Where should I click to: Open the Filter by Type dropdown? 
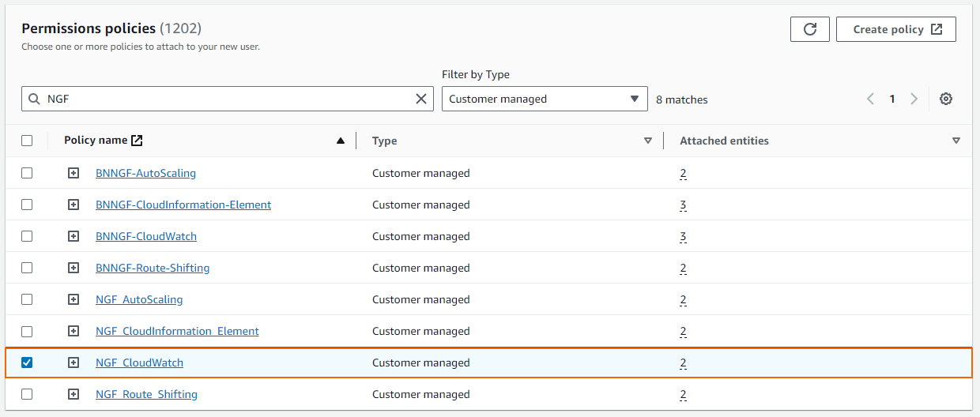[x=545, y=99]
